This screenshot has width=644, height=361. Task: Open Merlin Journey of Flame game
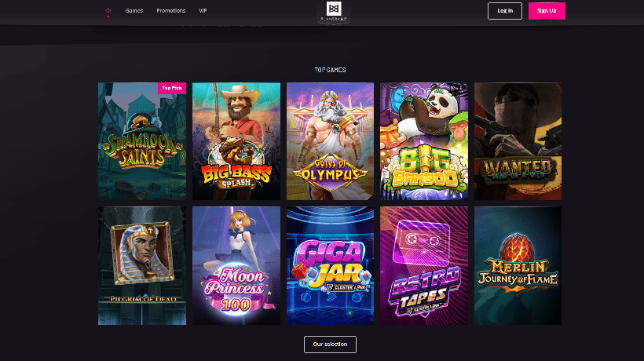pos(518,265)
